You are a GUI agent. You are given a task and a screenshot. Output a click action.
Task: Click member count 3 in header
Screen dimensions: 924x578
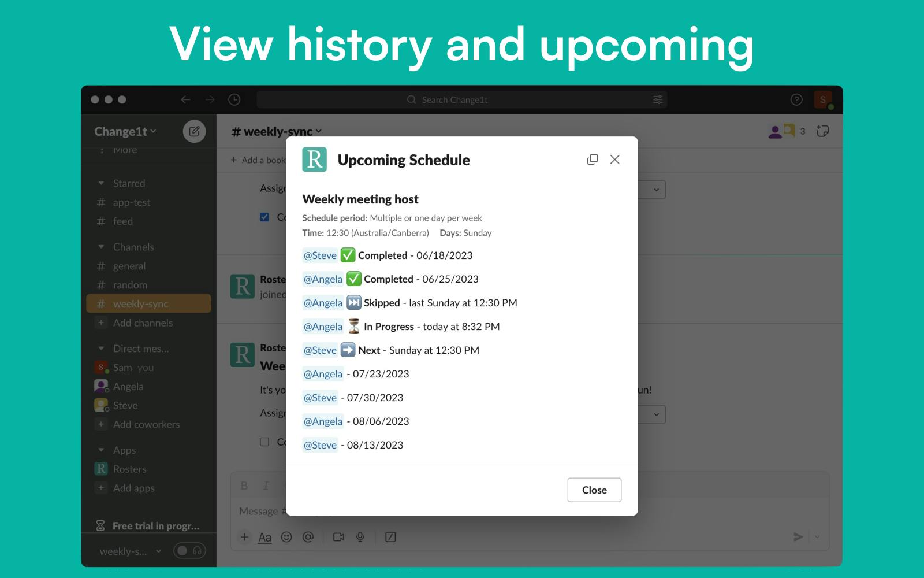point(802,131)
